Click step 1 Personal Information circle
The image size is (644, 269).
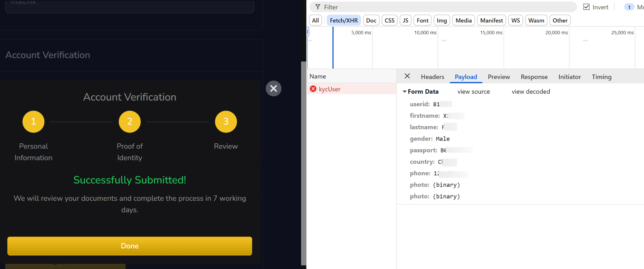tap(33, 122)
